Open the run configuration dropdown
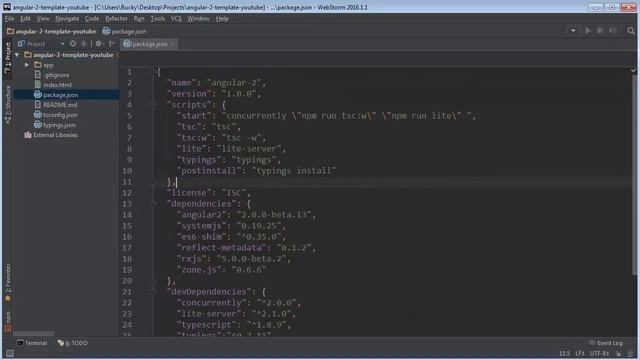 [x=573, y=31]
